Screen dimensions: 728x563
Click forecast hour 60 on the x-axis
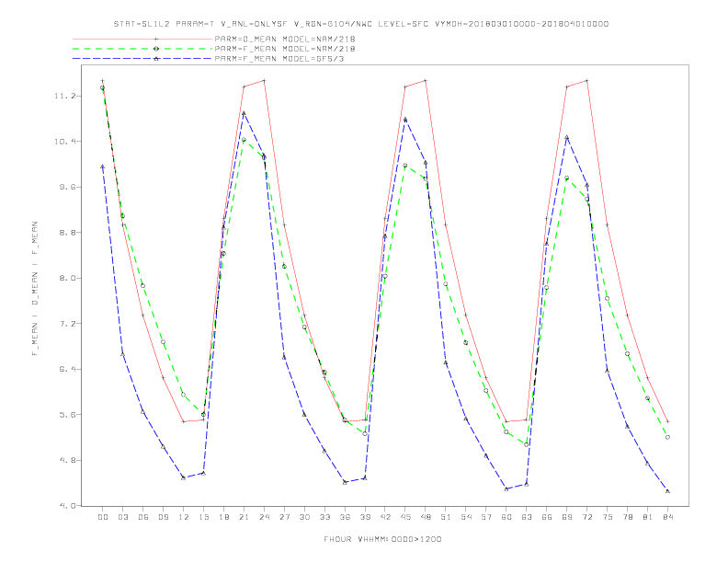(506, 517)
